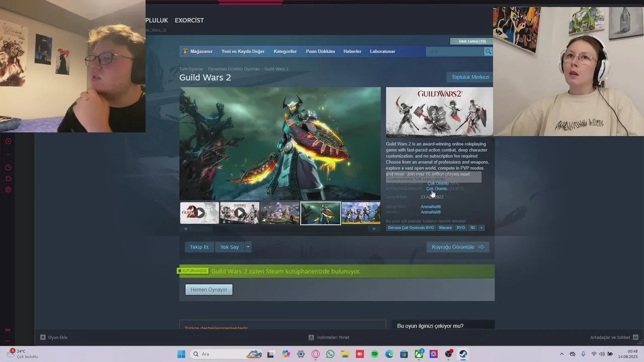The width and height of the screenshot is (644, 362).
Task: Click the Mağazanız store logo icon
Action: (185, 51)
